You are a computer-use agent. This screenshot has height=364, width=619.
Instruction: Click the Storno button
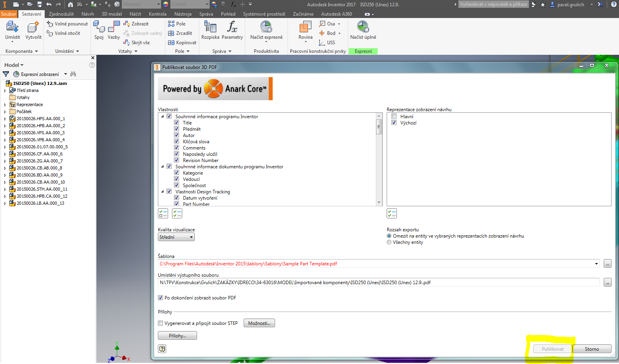tap(592, 349)
